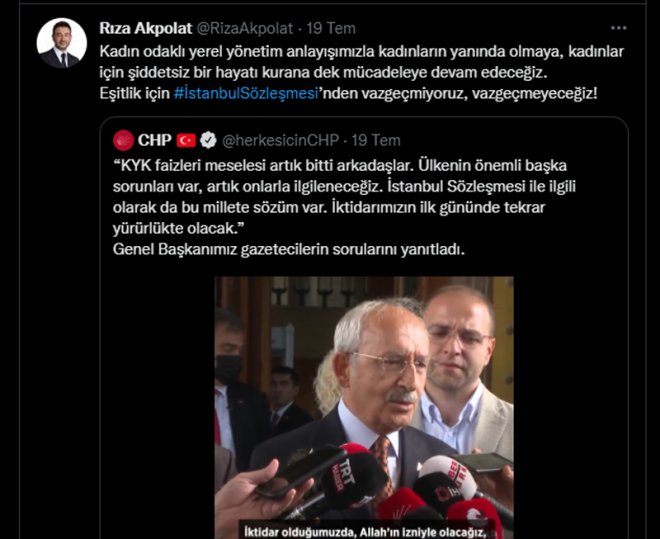Image resolution: width=660 pixels, height=539 pixels.
Task: Click the 19 Tem timestamp after @herkesicinCHP
Action: 376,140
